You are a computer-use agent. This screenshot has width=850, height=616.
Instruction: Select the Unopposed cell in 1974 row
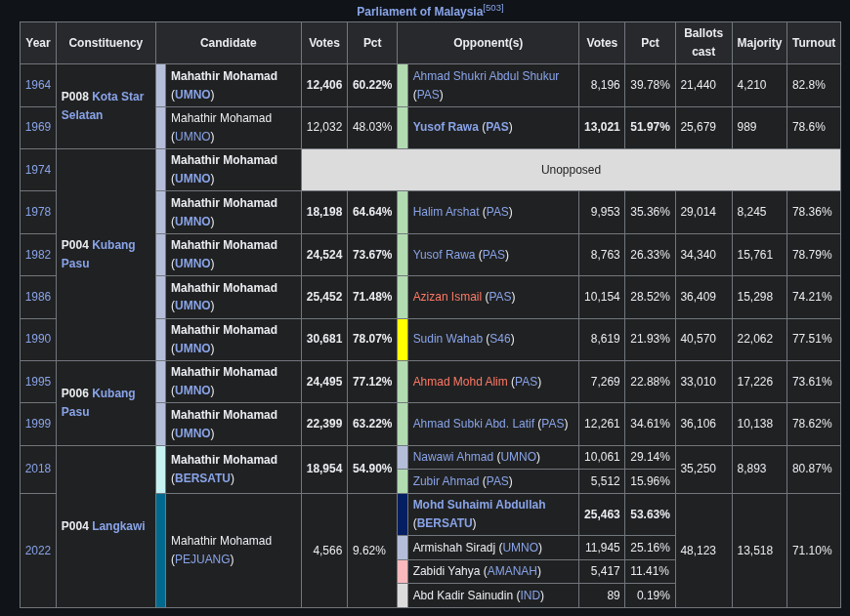tap(571, 170)
